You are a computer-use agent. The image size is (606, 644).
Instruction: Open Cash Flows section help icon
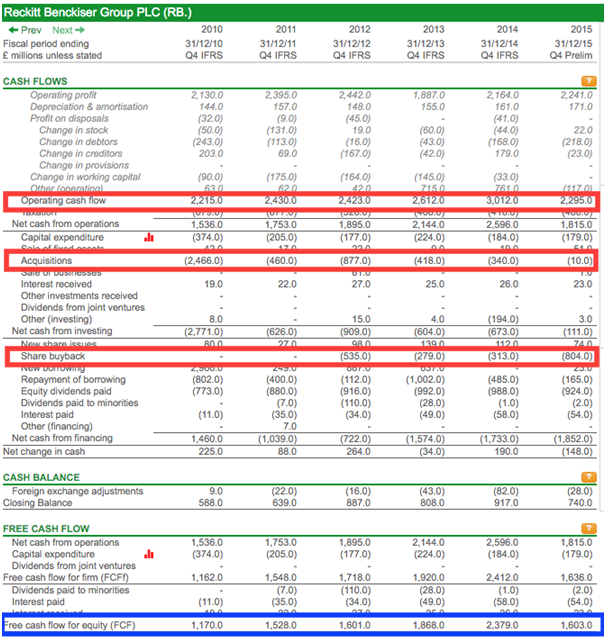click(589, 81)
